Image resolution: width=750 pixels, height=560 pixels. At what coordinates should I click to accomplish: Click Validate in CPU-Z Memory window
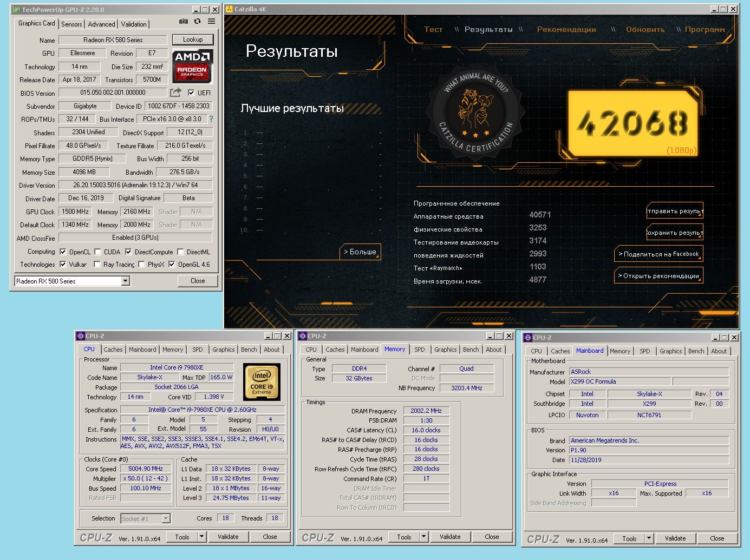tap(450, 537)
